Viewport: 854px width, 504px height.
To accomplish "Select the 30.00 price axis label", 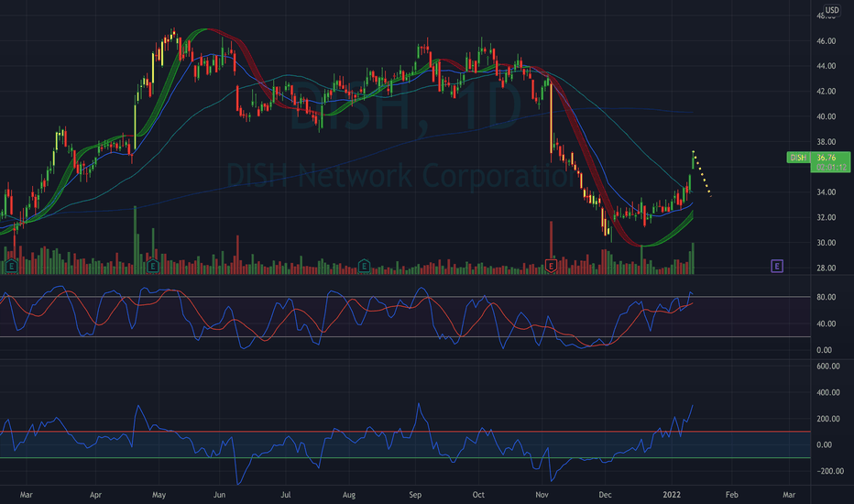I will [x=826, y=243].
